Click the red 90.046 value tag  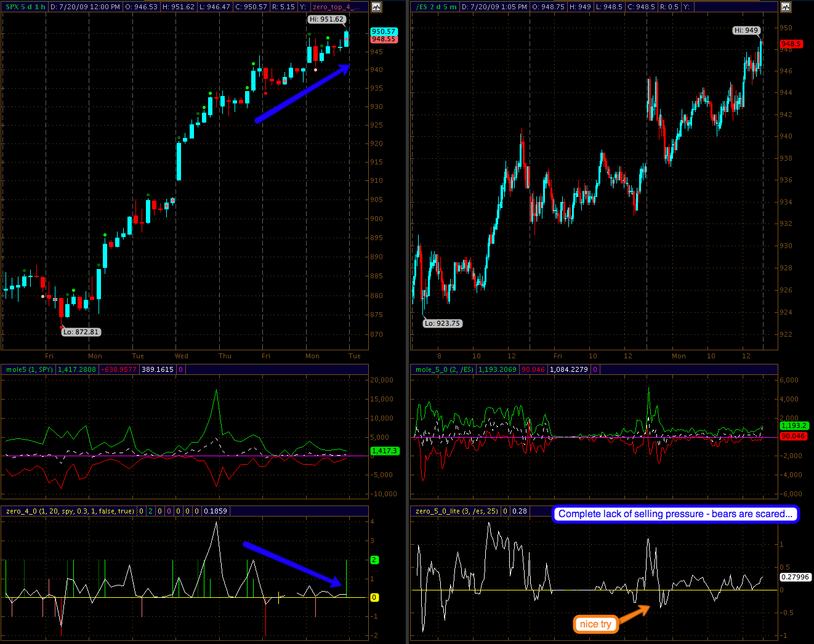click(793, 436)
